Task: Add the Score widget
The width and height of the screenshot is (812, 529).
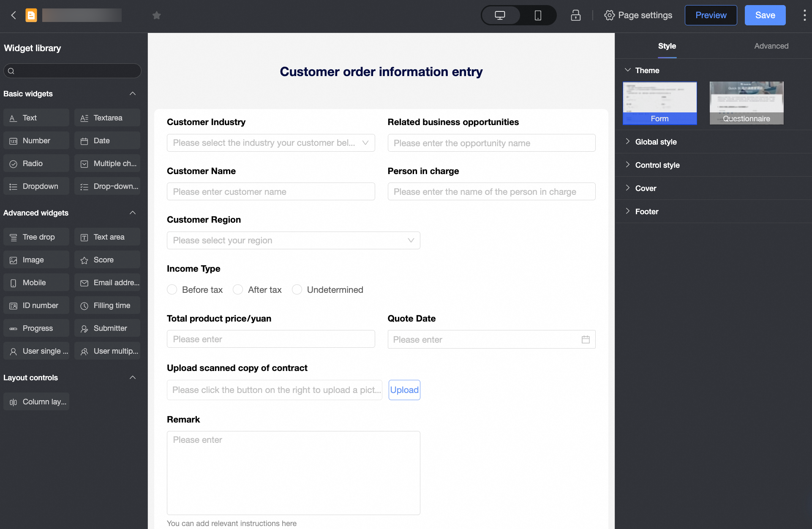Action: pyautogui.click(x=107, y=260)
